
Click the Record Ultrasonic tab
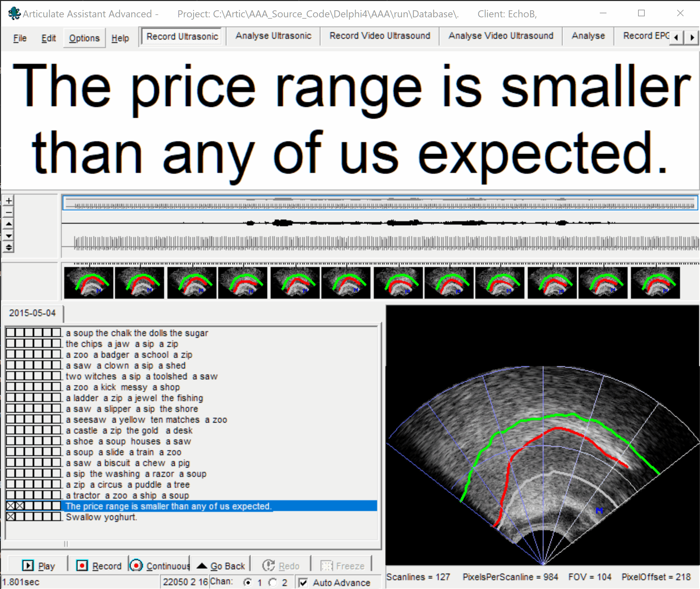point(181,36)
